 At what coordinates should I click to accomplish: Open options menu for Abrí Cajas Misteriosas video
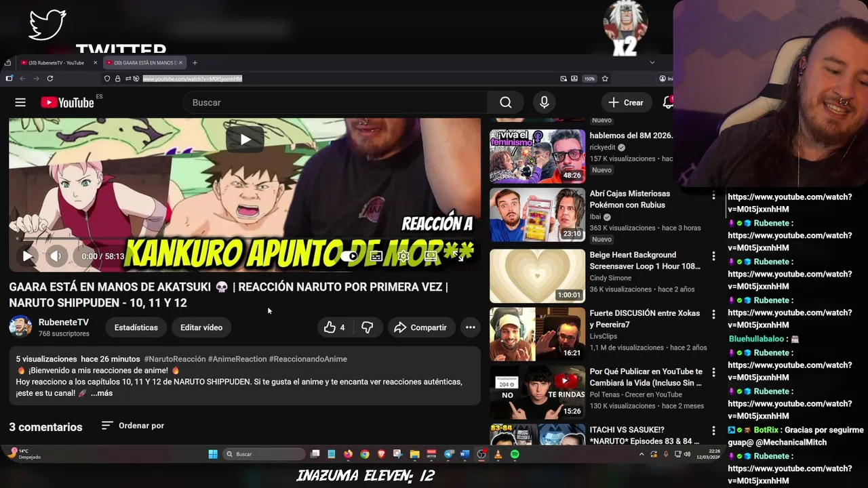(713, 196)
